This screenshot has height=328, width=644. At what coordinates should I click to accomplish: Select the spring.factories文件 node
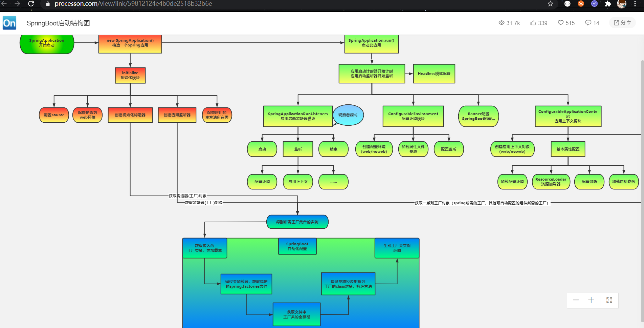[246, 284]
